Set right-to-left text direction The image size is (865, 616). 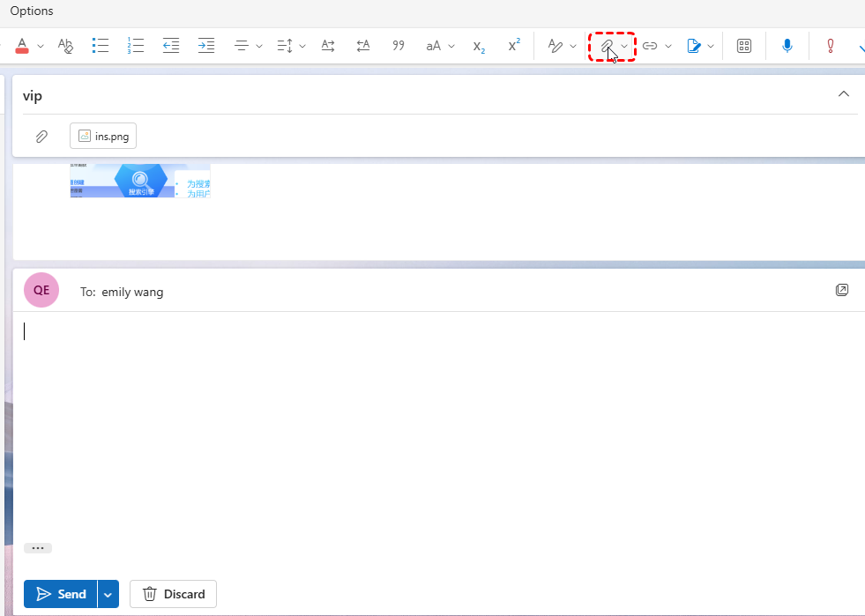coord(363,46)
